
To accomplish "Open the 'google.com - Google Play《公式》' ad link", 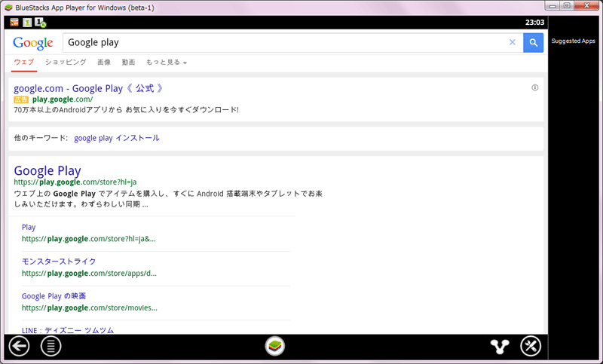I will [89, 88].
